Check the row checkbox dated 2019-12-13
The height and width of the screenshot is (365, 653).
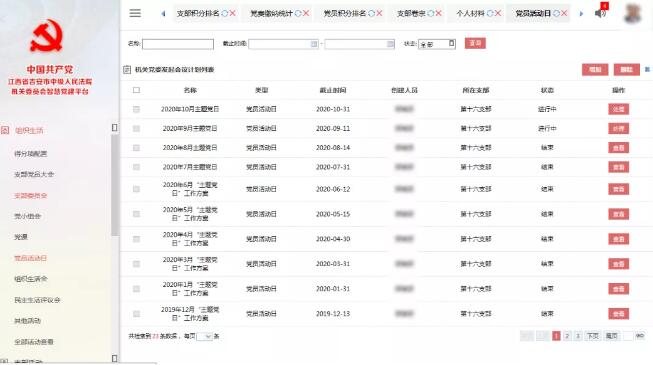[136, 314]
